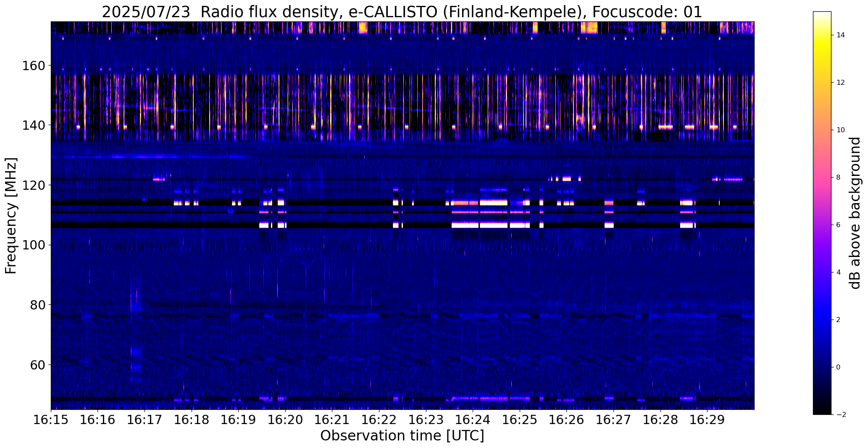Click the plot title mentioning e-CALLISTO Finland-Kempele
This screenshot has height=448, width=868.
coord(402,12)
